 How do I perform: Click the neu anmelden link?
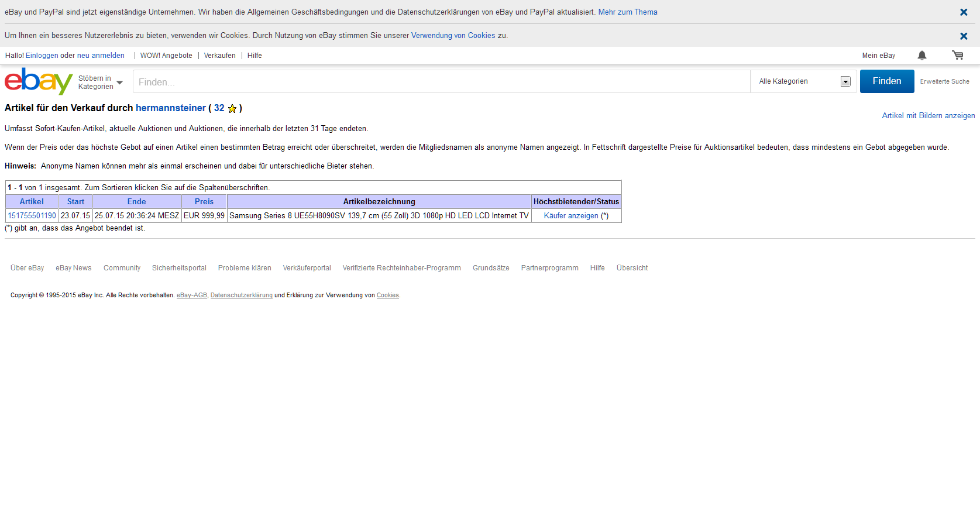pos(101,56)
